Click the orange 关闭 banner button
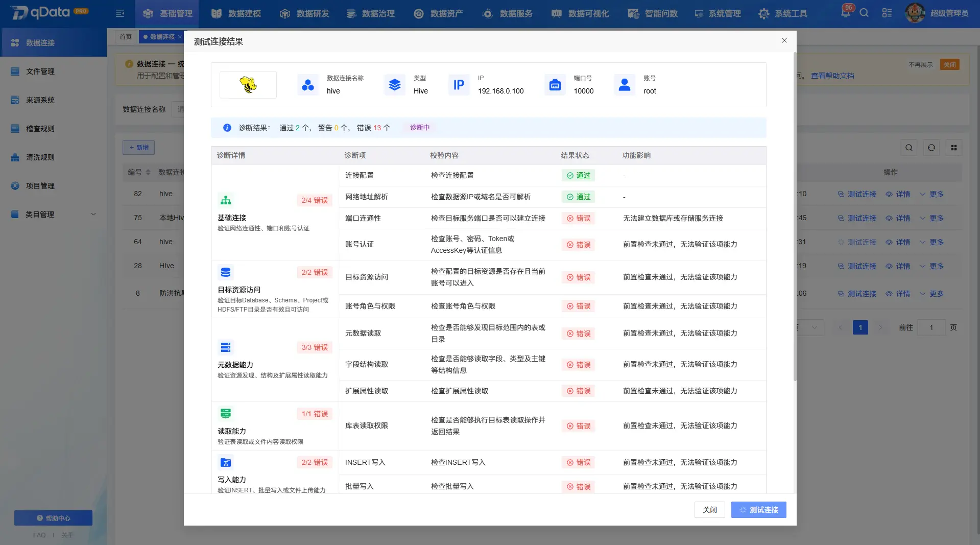The width and height of the screenshot is (980, 545). click(x=950, y=64)
